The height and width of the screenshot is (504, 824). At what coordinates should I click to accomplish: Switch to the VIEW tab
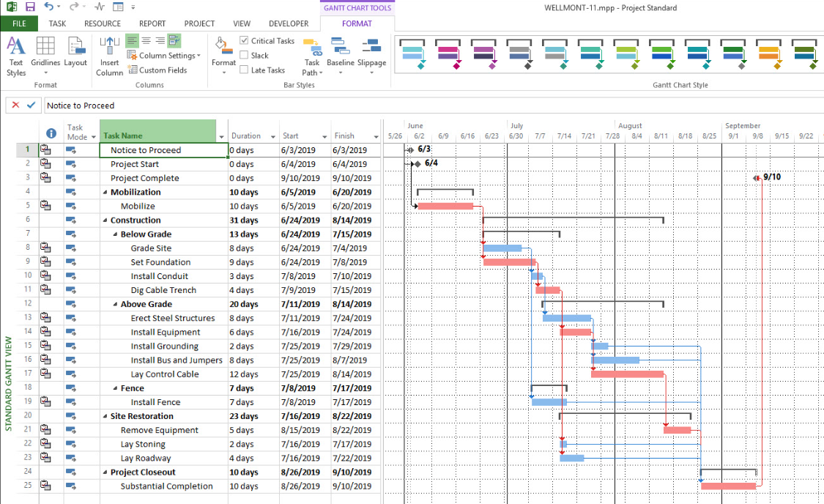[242, 23]
